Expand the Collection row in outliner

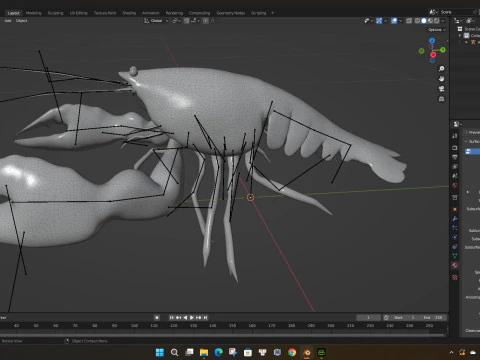(x=460, y=35)
